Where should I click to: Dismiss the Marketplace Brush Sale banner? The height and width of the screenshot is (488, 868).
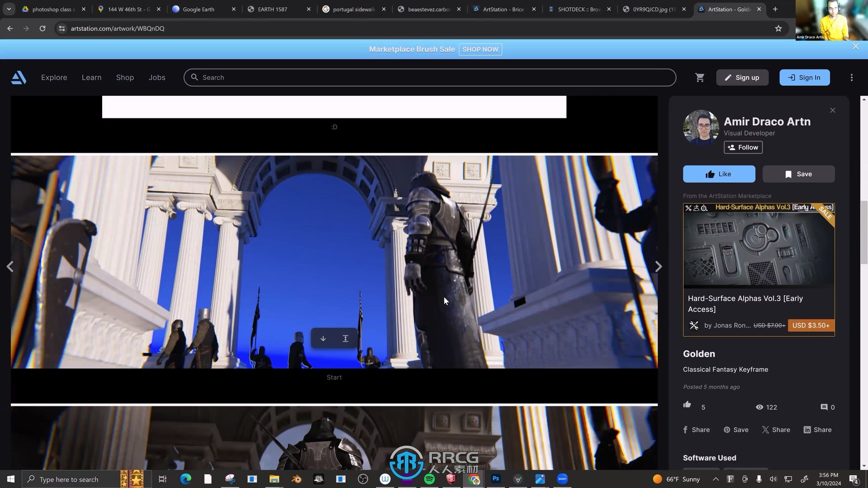point(856,47)
